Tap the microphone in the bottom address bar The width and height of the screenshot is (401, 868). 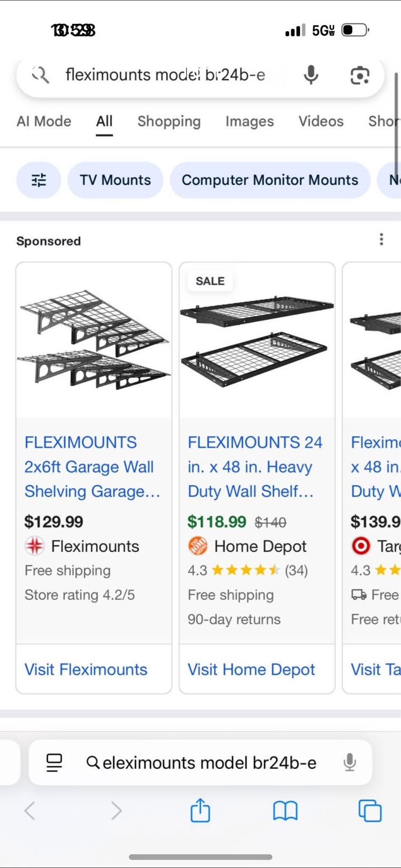[x=349, y=762]
